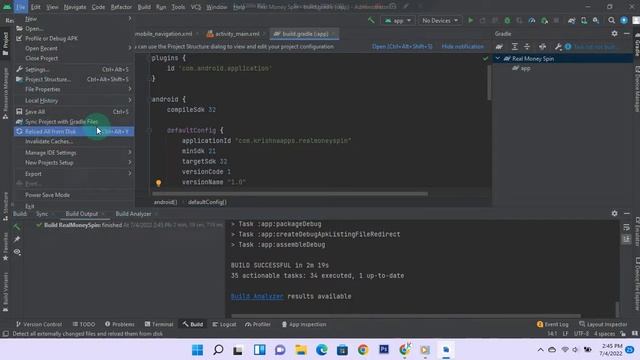This screenshot has height=360, width=640.
Task: Click Open (Ctrl+Alt+Shift+S) link
Action: point(402,47)
